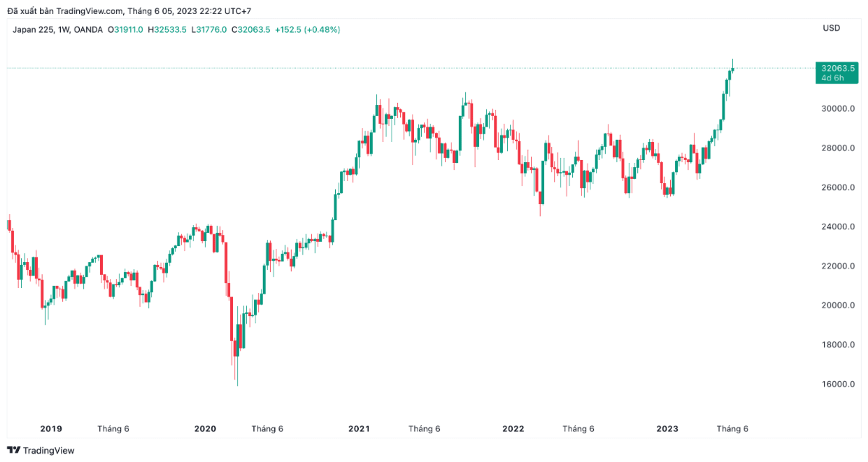This screenshot has height=462, width=868.
Task: Click the 20000.0 price axis label
Action: (x=838, y=305)
